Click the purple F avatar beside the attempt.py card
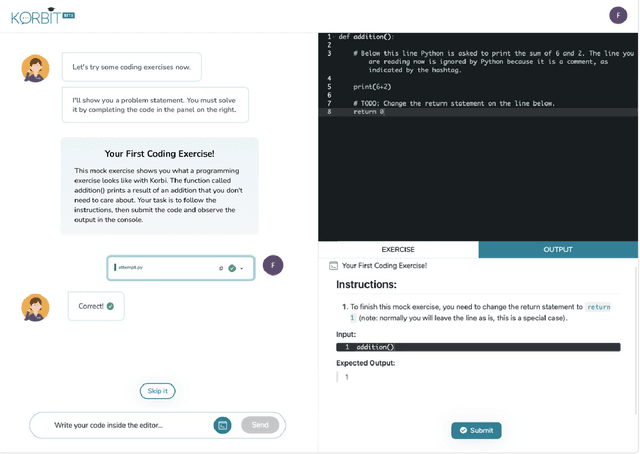This screenshot has width=640, height=454. click(273, 265)
